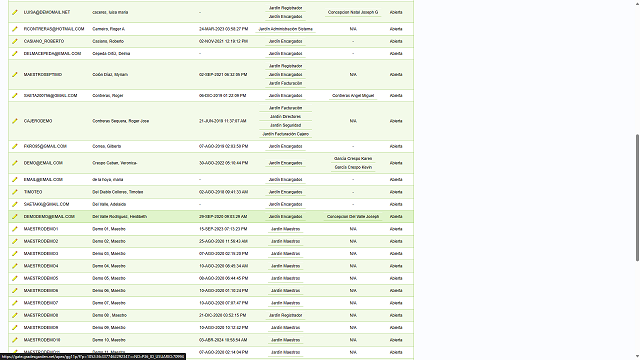The height and width of the screenshot is (360, 640).
Task: Click Jardín Registrador in MAESTRODEMO8 row
Action: point(285,316)
